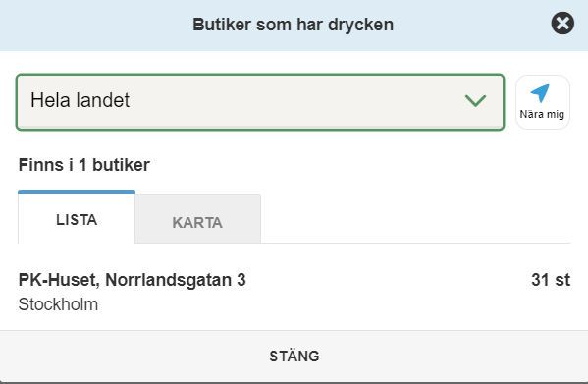The height and width of the screenshot is (384, 588).
Task: Click the blue location arrow icon
Action: tap(540, 93)
